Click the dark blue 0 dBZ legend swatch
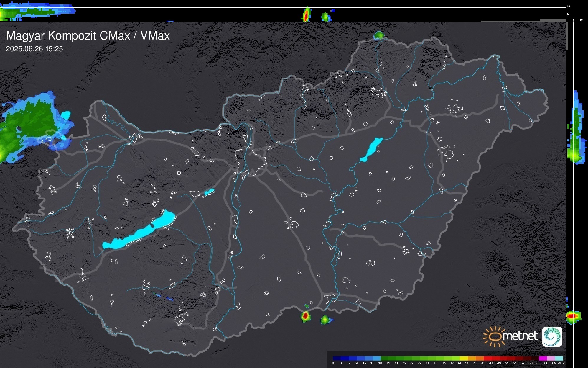This screenshot has height=368, width=588. (x=337, y=358)
